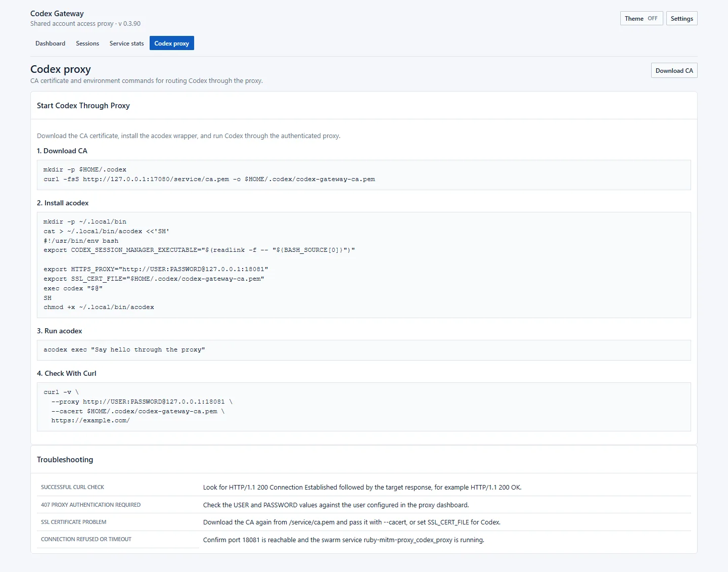Image resolution: width=728 pixels, height=572 pixels.
Task: Click the '4. Check With Curl' heading
Action: point(66,373)
